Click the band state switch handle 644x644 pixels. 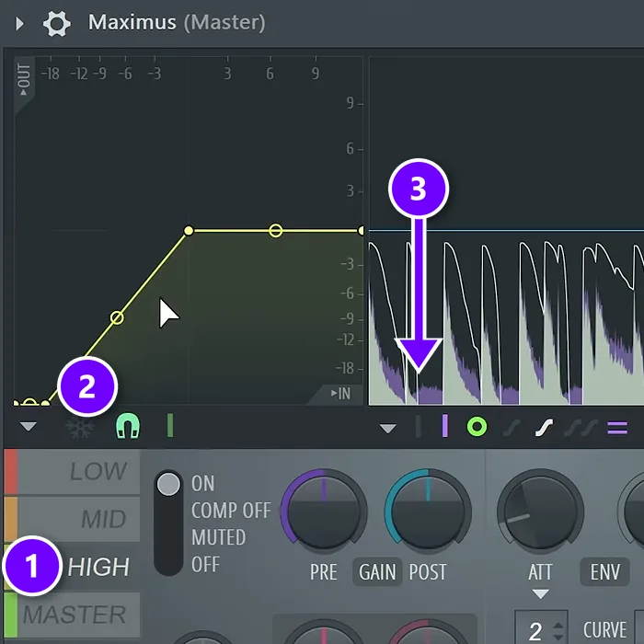(x=168, y=484)
